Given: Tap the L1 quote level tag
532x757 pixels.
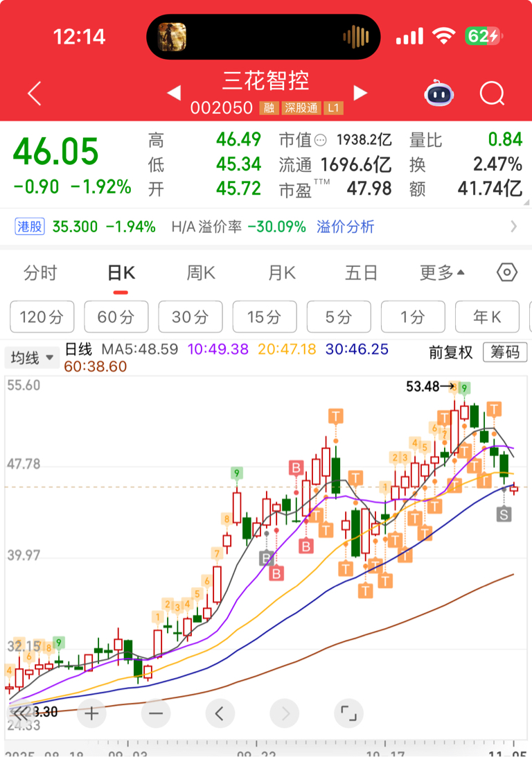Looking at the screenshot, I should pos(333,107).
